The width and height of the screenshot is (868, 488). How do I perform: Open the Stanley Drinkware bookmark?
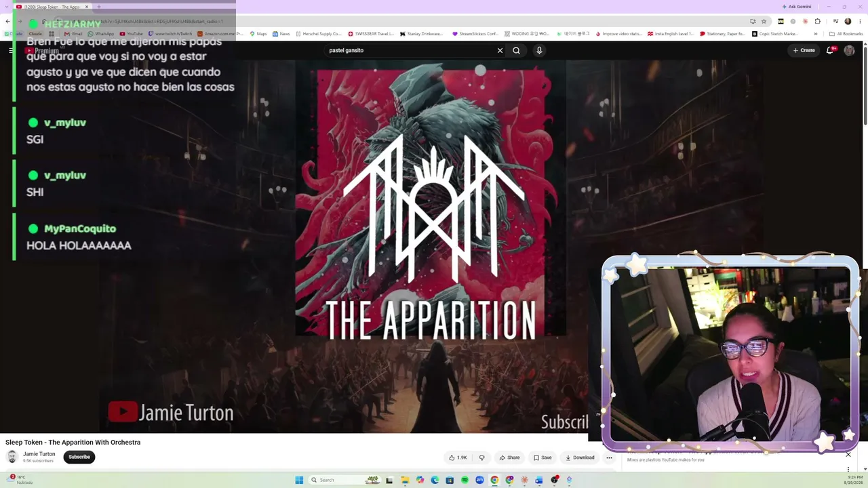tap(422, 34)
